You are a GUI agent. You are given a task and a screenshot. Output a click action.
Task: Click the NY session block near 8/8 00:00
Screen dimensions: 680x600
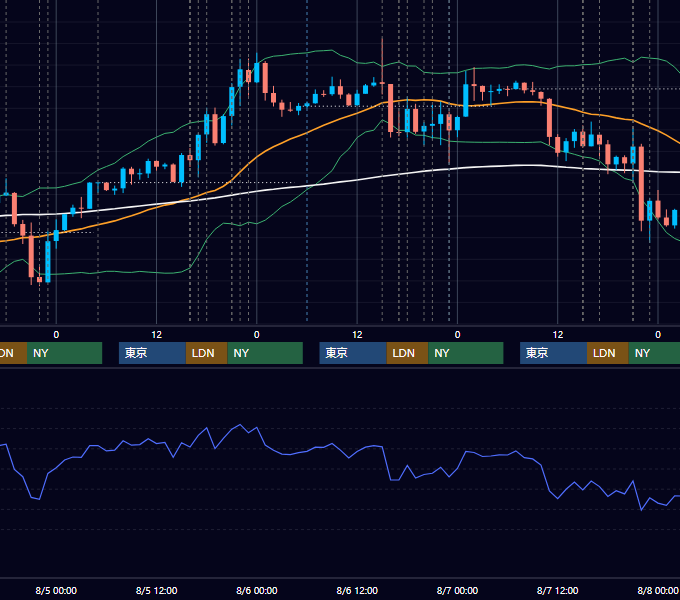point(654,353)
